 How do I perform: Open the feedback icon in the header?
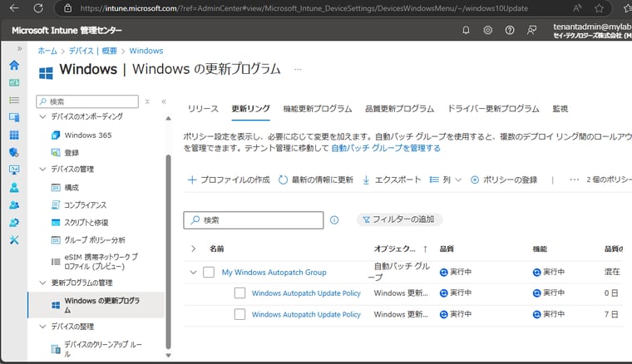tap(531, 30)
